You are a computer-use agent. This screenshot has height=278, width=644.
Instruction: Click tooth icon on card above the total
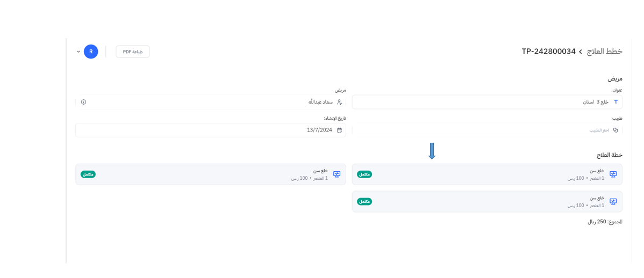coord(613,202)
